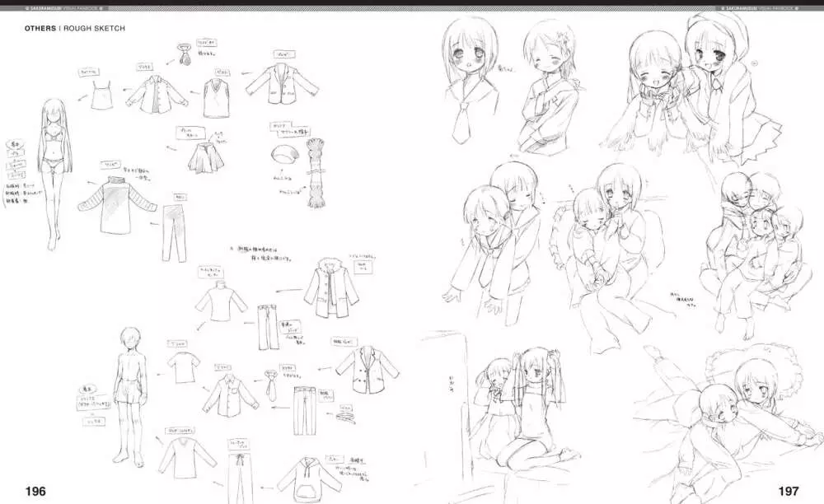Click page number 196
Viewport: 824px width, 504px height.
(x=35, y=492)
